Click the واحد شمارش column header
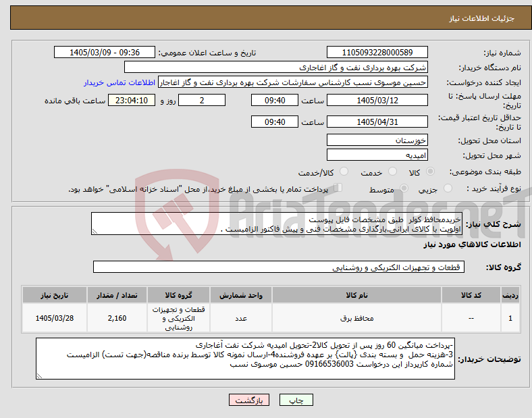The width and height of the screenshot is (532, 418). [x=241, y=295]
